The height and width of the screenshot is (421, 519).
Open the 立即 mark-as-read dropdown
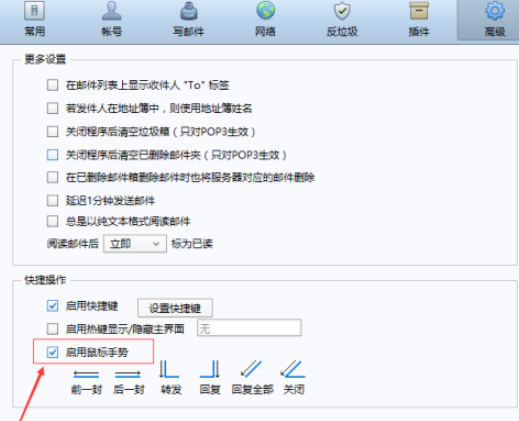click(x=135, y=244)
